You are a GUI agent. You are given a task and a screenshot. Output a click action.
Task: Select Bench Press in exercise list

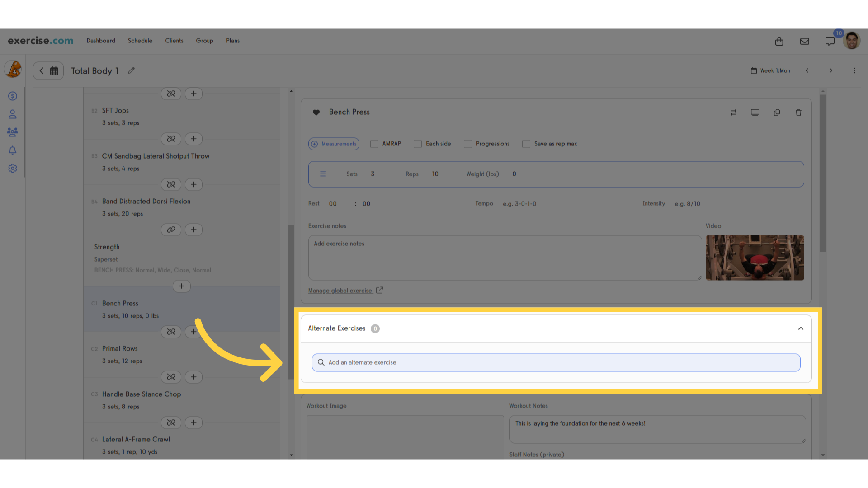pyautogui.click(x=182, y=309)
